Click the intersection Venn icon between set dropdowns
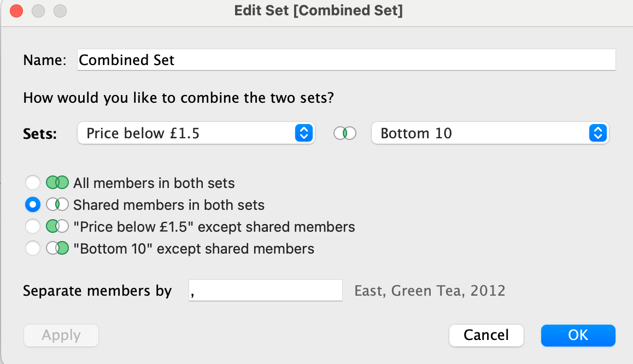 pyautogui.click(x=345, y=133)
